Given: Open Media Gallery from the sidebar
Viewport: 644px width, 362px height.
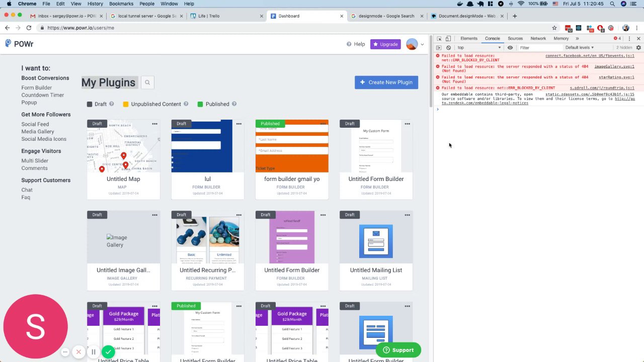Looking at the screenshot, I should (38, 132).
